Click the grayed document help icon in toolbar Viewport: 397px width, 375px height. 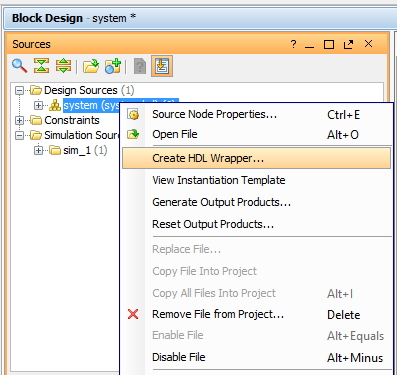140,66
